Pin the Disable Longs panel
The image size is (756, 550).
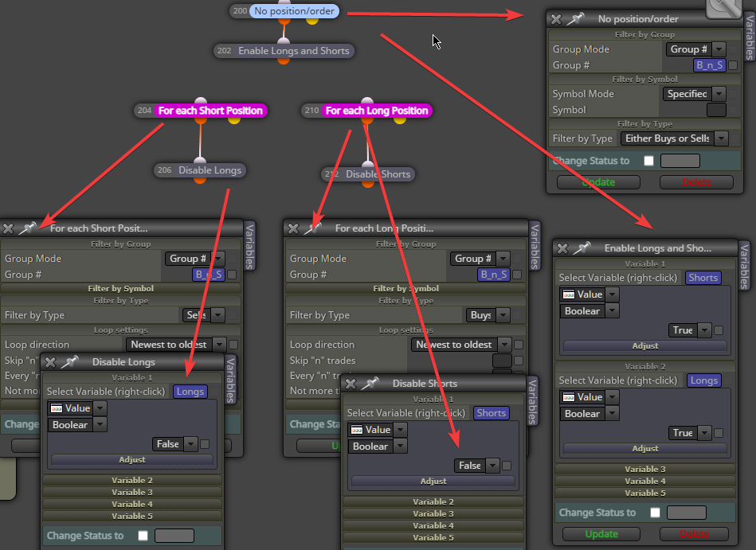(x=70, y=361)
